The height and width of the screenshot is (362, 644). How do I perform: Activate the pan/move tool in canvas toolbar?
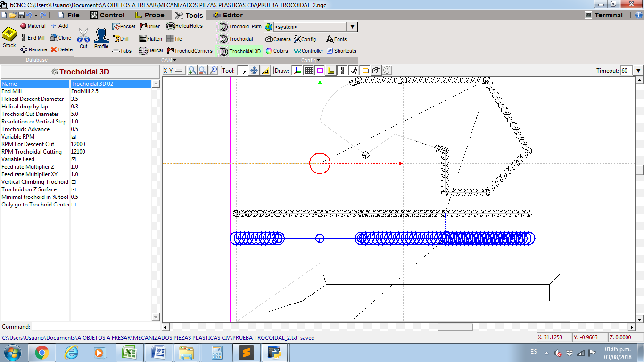click(254, 71)
